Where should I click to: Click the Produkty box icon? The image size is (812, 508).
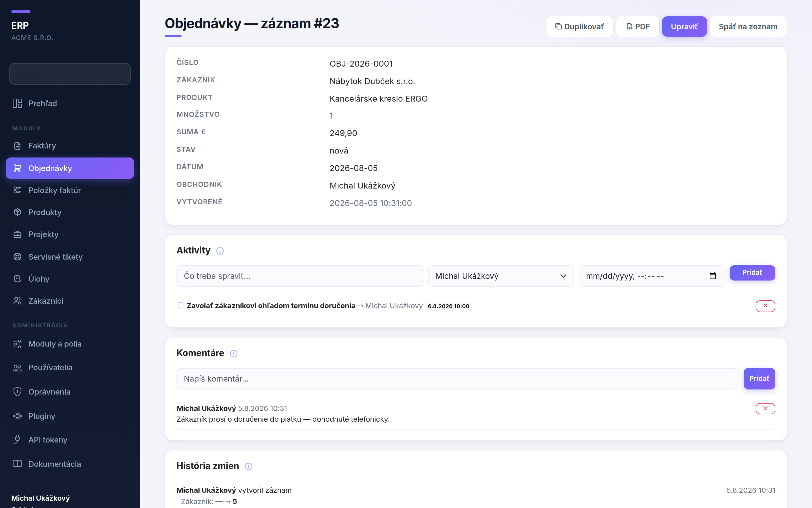(x=17, y=212)
